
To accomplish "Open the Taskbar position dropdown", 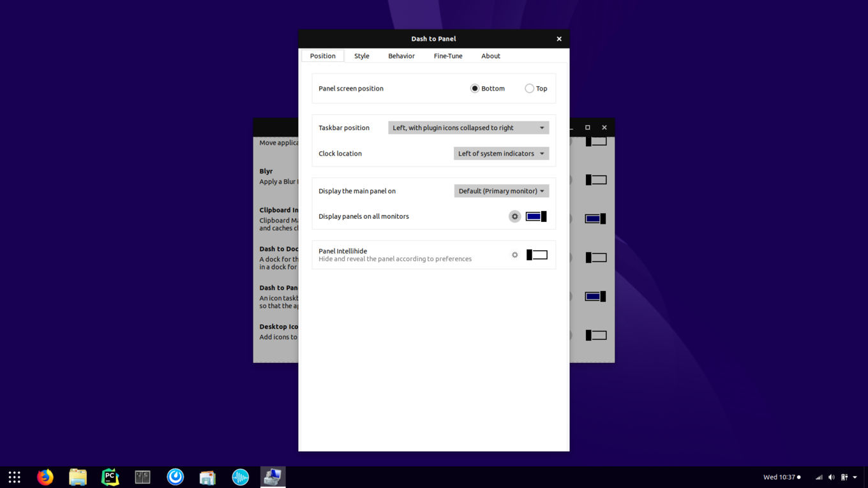I will click(x=468, y=128).
